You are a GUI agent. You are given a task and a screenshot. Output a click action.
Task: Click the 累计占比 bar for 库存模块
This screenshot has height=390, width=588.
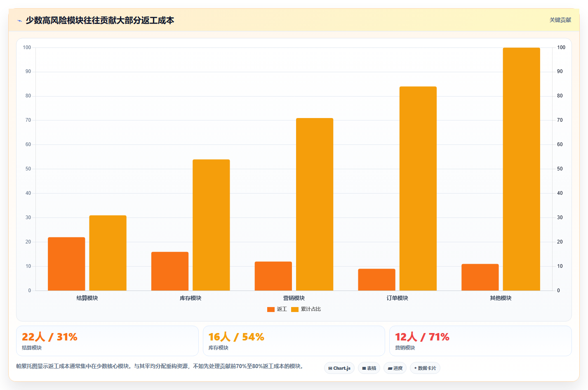tap(211, 225)
